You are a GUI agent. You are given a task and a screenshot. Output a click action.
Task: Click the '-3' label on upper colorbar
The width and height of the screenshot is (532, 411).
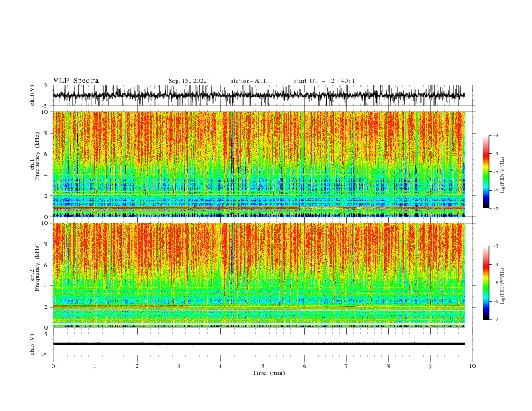point(495,135)
